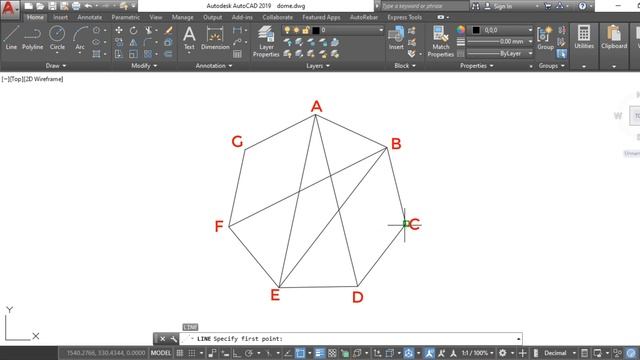
Task: Click the Move tool in Modify panel
Action: [x=119, y=30]
